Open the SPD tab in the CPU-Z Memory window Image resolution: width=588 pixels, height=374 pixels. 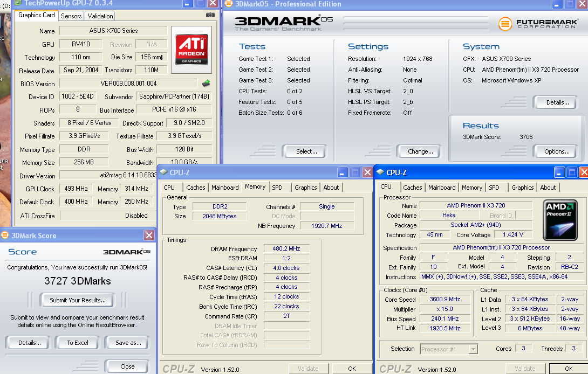[277, 188]
